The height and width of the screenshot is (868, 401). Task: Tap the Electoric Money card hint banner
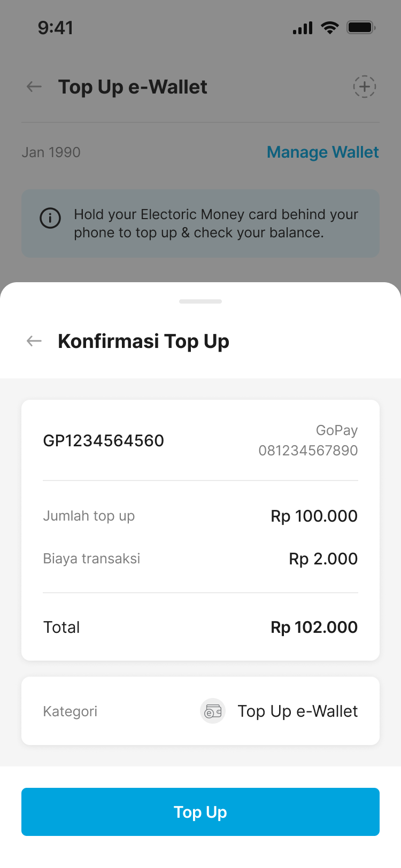pos(216,223)
